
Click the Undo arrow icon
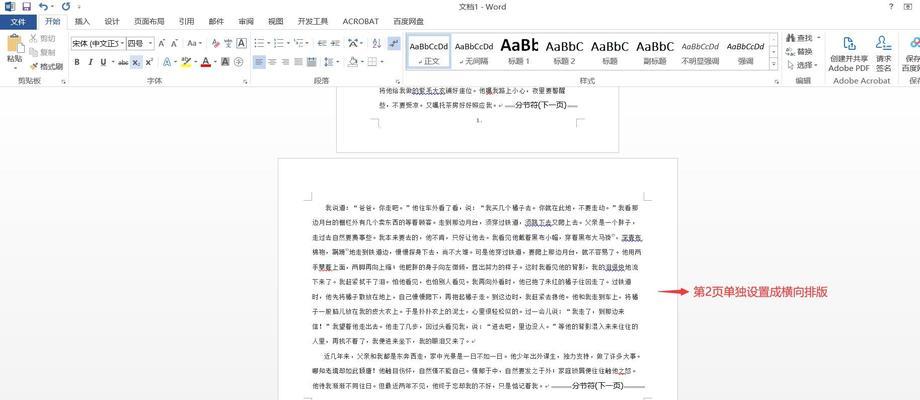(43, 6)
